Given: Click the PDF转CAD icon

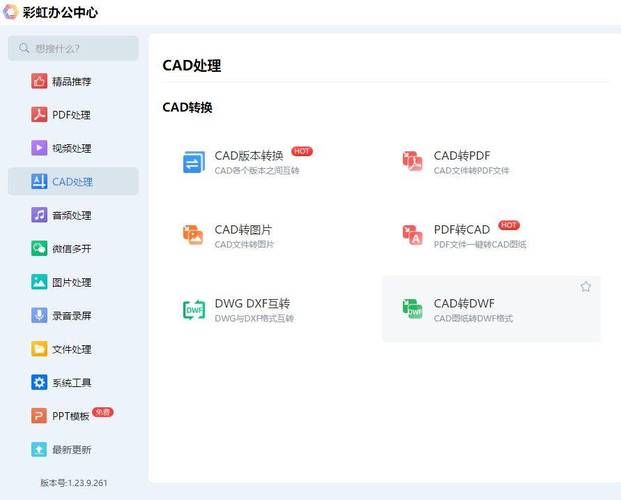Looking at the screenshot, I should coord(412,235).
